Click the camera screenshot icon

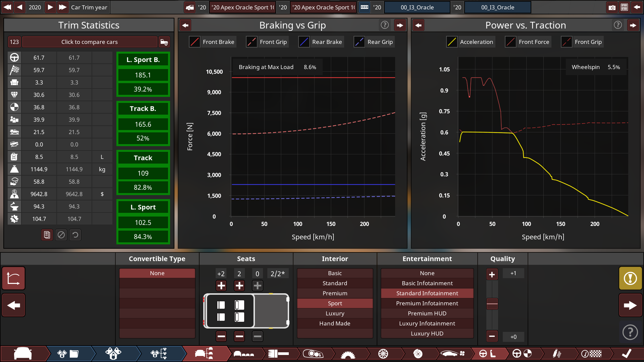[x=612, y=7]
